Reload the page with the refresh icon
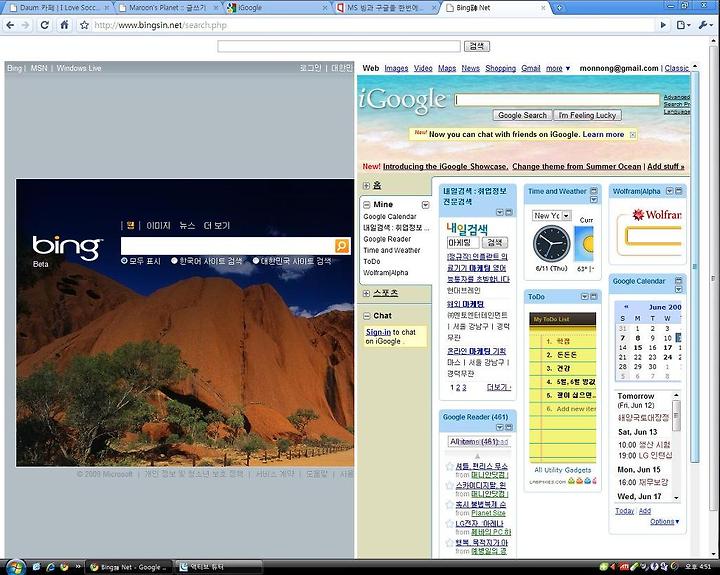 pos(45,25)
